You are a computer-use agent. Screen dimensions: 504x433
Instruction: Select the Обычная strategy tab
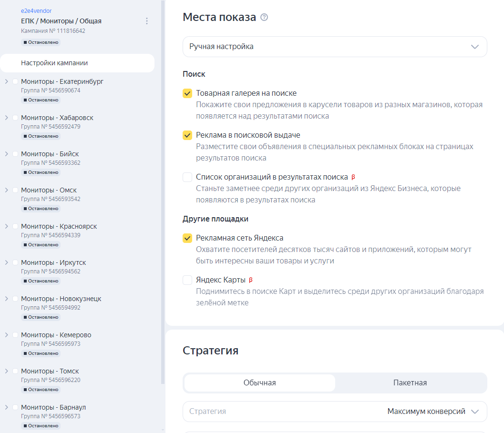point(259,383)
